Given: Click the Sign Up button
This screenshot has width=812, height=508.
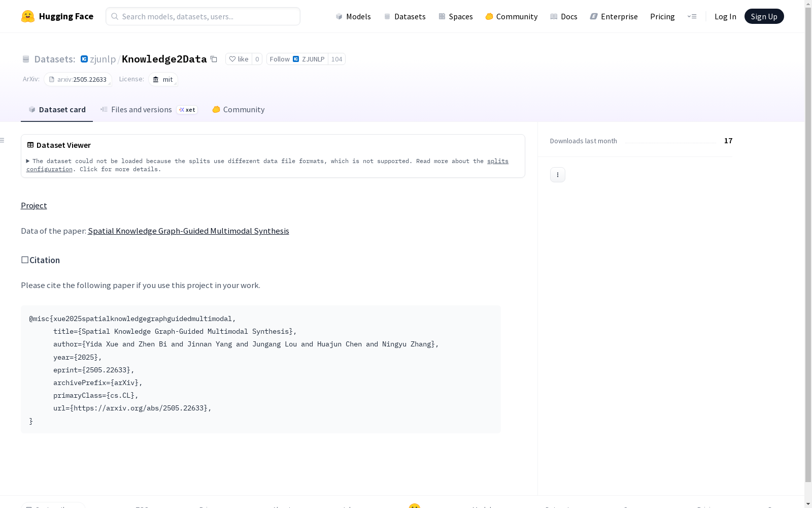Looking at the screenshot, I should 764,16.
